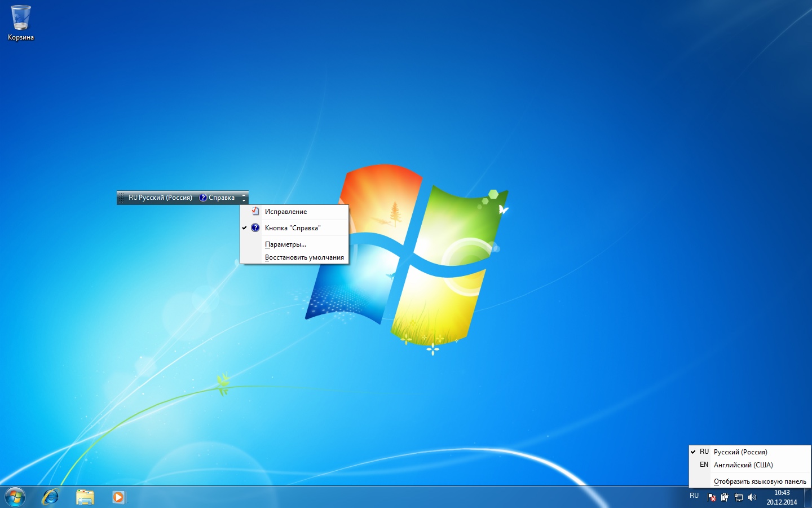This screenshot has height=508, width=812.
Task: Open Параметры... from the language bar menu
Action: point(294,244)
